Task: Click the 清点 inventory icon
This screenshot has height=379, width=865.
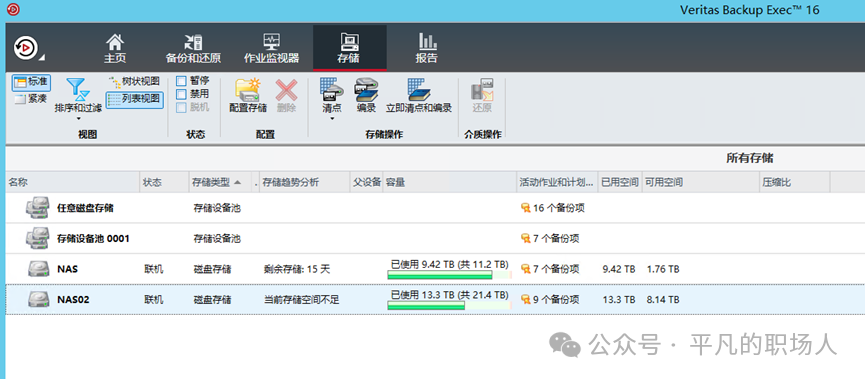Action: click(332, 89)
